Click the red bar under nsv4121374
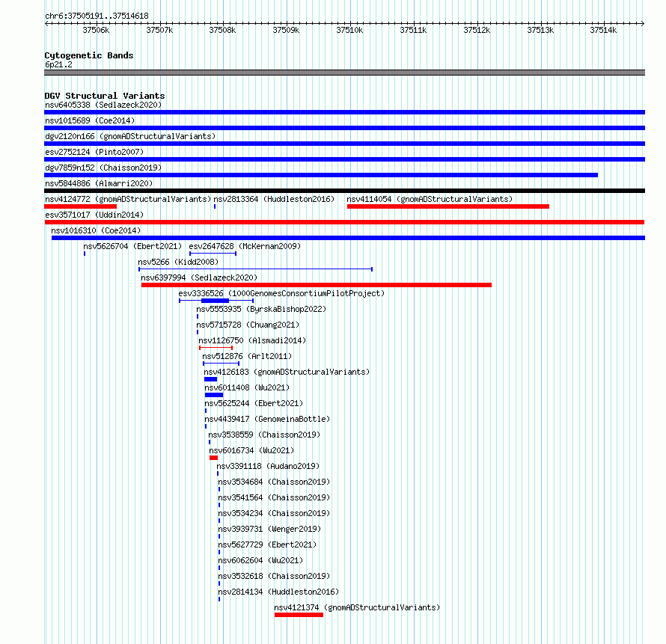 coord(299,615)
